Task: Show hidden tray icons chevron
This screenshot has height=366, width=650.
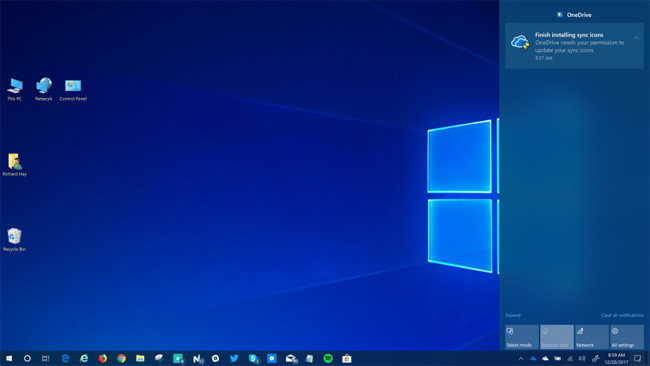Action: point(521,359)
